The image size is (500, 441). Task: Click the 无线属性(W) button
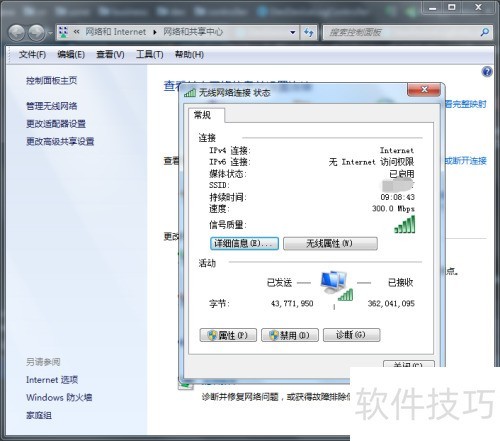pyautogui.click(x=330, y=243)
